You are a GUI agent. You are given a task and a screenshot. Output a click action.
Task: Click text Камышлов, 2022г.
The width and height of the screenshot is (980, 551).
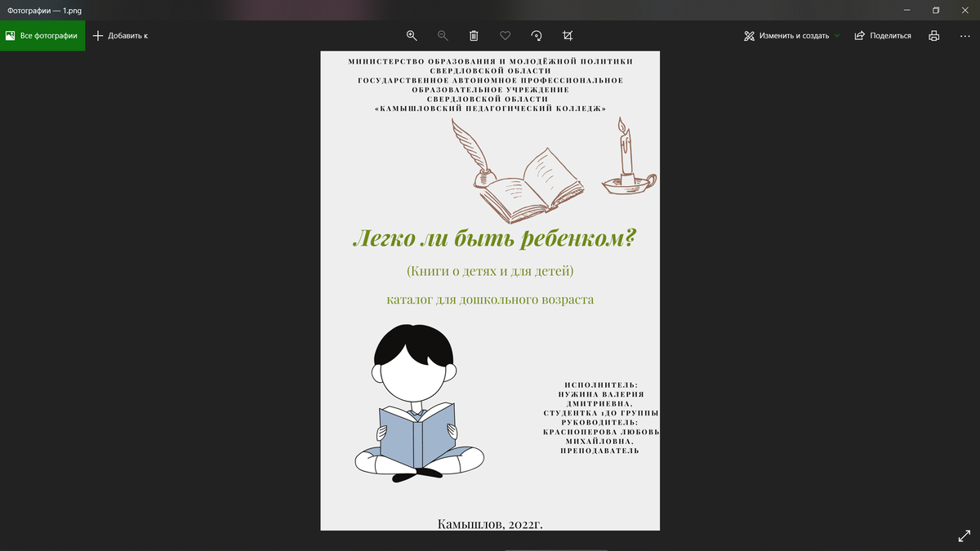pos(490,524)
